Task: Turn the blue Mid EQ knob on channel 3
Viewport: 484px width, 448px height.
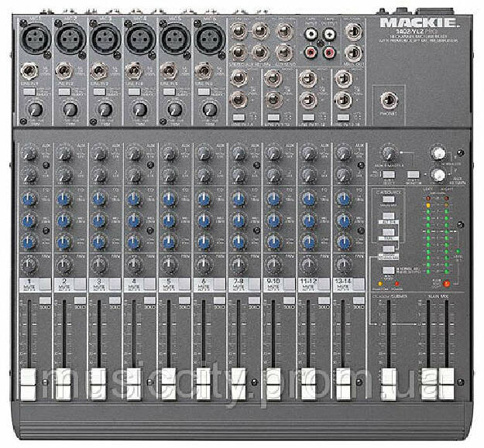Action: tap(99, 221)
